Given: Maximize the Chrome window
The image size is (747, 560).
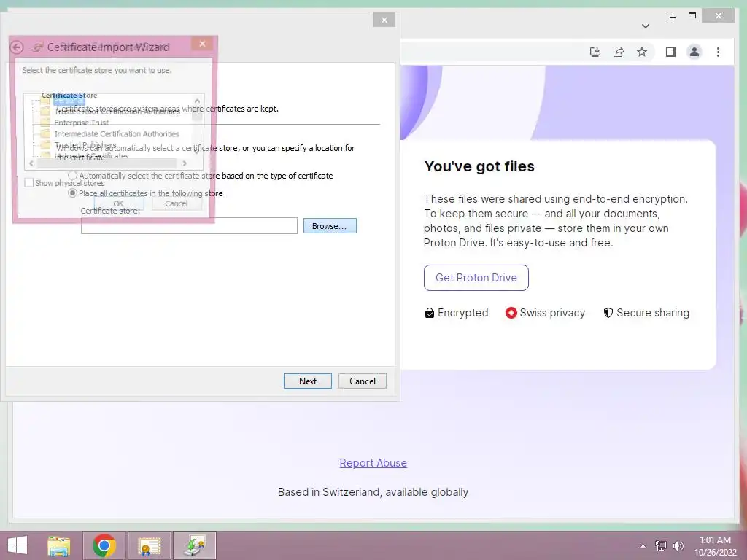Looking at the screenshot, I should tap(692, 16).
